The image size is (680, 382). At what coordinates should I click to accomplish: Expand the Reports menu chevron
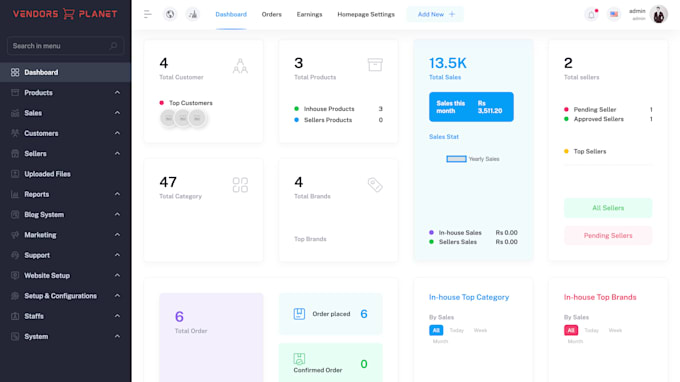point(117,194)
